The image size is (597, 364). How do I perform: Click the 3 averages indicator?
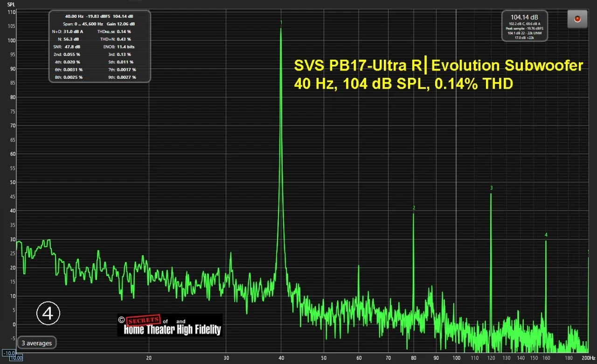click(x=37, y=343)
